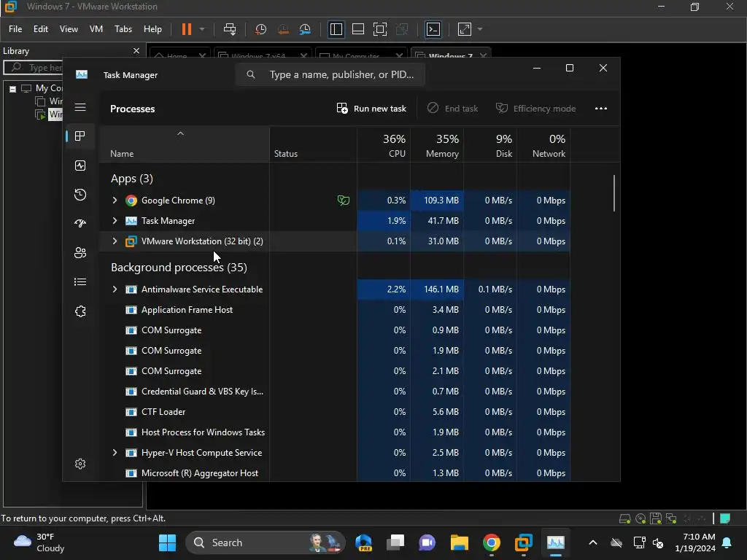Open File Explorer from the taskbar
This screenshot has width=747, height=560.
[460, 542]
